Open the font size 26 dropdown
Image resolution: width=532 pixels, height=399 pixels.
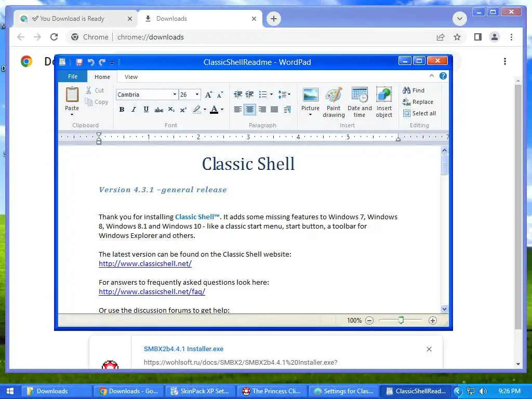197,95
